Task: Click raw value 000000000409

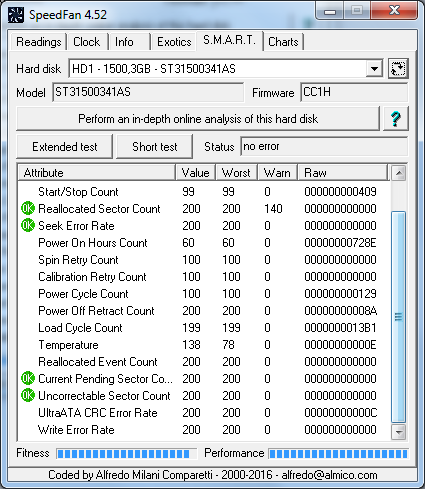Action: [x=340, y=192]
